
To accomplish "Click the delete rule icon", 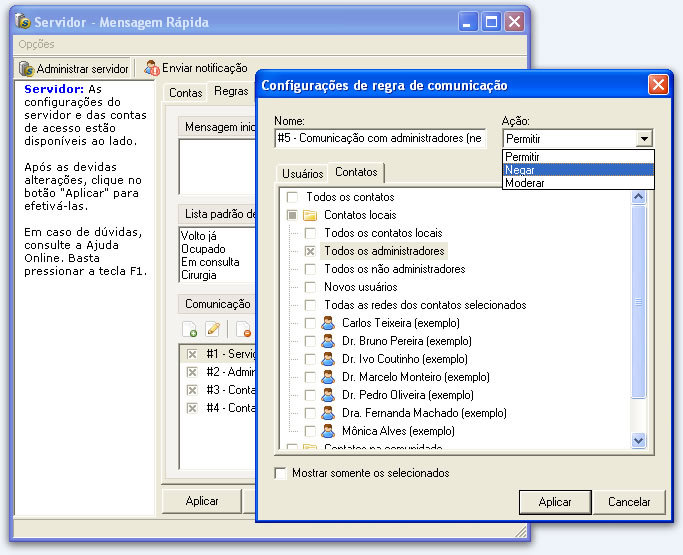I will [243, 329].
